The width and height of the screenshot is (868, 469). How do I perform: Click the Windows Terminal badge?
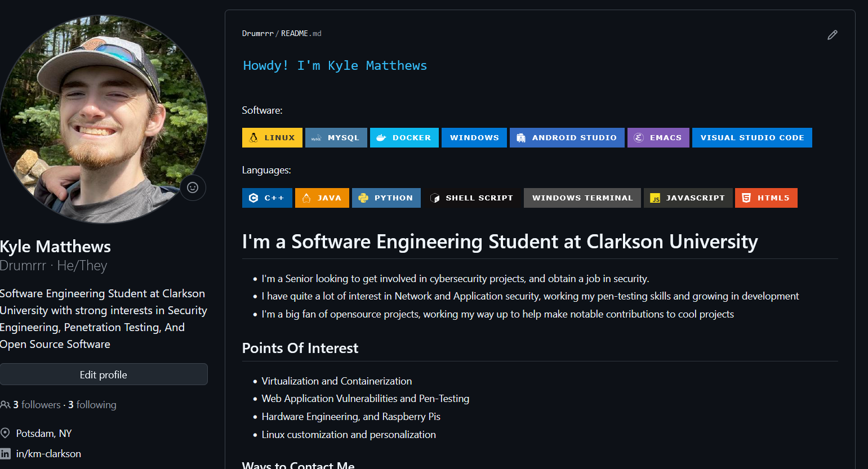tap(582, 198)
